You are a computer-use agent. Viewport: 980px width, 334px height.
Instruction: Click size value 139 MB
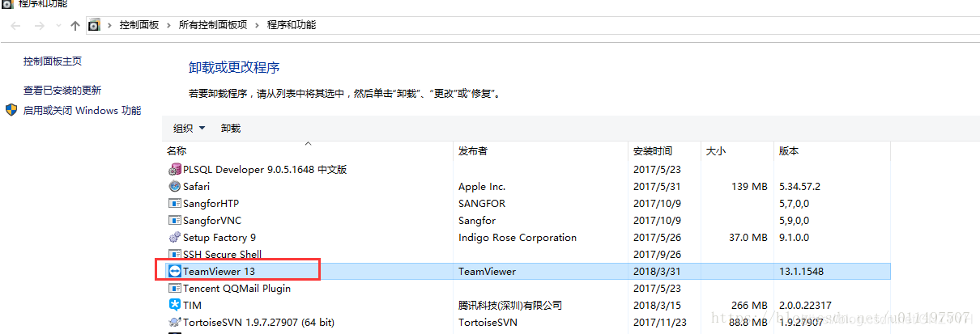tap(748, 187)
